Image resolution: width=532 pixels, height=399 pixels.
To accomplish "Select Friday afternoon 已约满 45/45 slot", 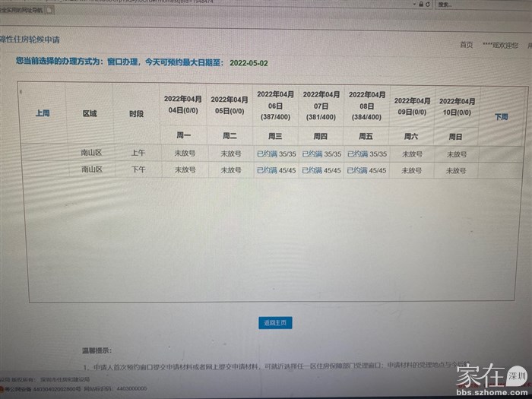I will coord(367,170).
